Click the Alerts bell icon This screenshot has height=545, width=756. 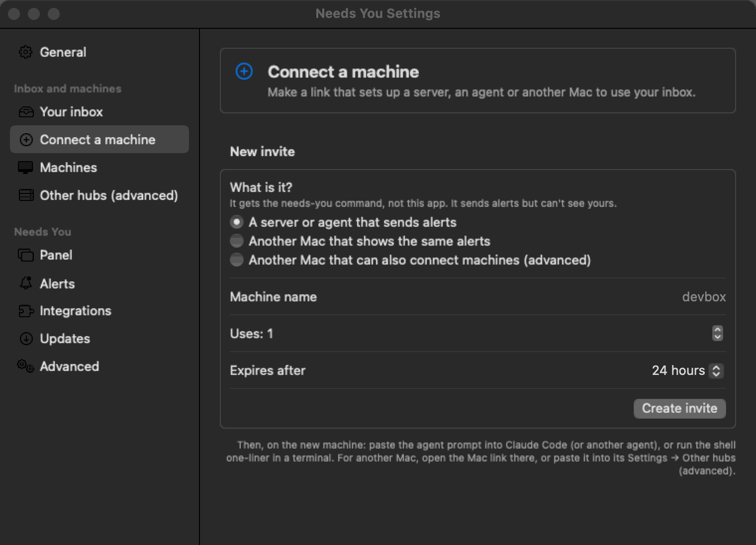[x=26, y=283]
